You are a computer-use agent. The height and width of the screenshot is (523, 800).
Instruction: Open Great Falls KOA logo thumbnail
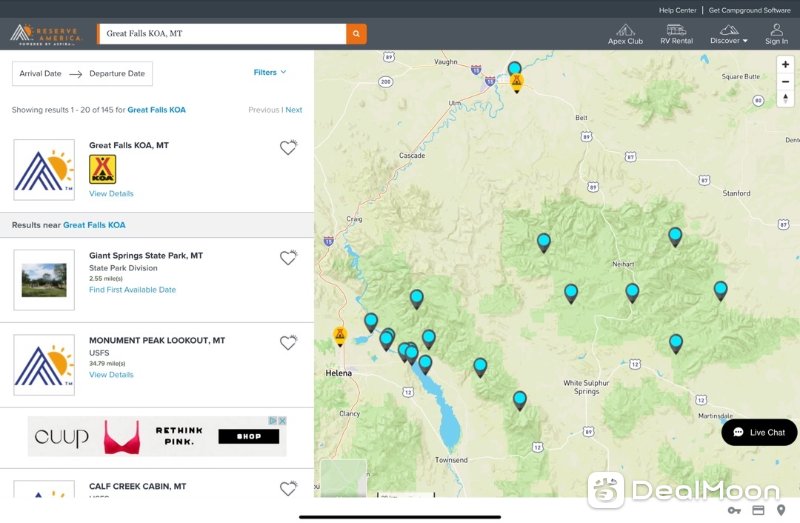click(44, 169)
